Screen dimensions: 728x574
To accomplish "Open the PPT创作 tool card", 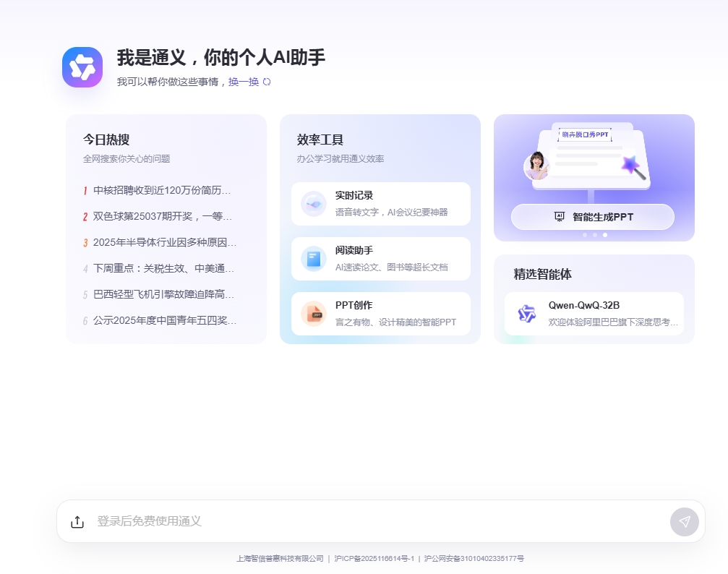I will [x=381, y=314].
